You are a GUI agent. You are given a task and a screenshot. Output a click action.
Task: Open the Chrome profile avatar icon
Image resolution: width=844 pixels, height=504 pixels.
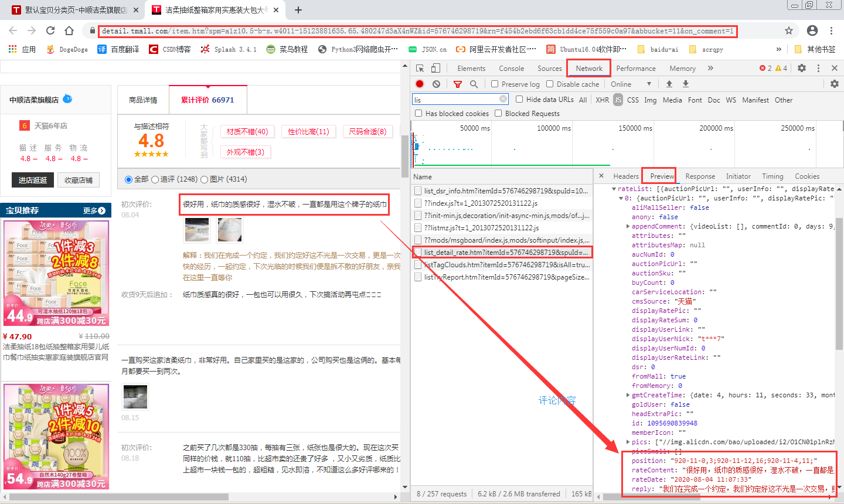[812, 30]
